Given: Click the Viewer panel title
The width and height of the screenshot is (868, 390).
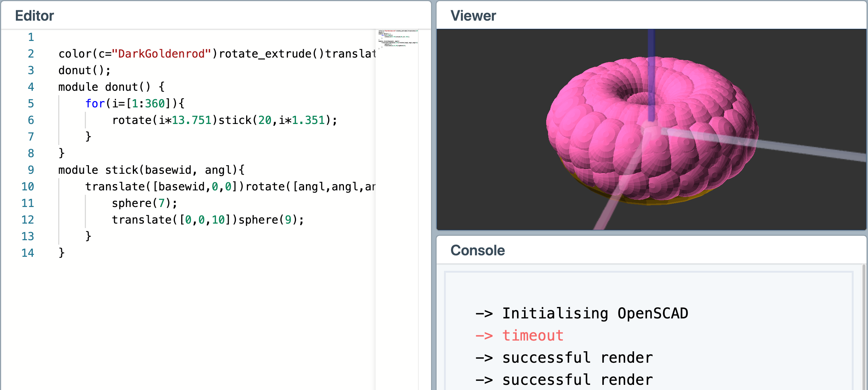Looking at the screenshot, I should click(473, 16).
